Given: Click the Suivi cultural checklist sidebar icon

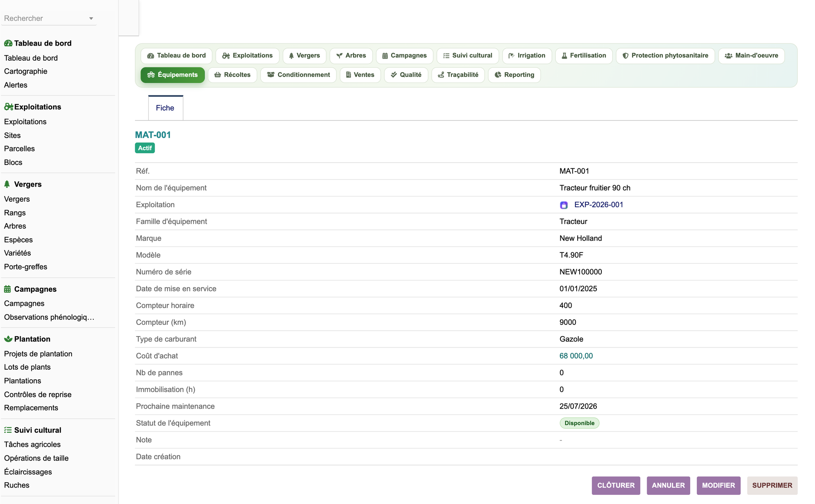Looking at the screenshot, I should (x=8, y=430).
